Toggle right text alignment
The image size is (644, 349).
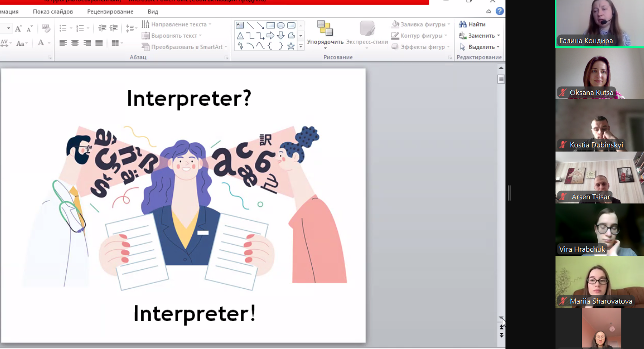tap(87, 43)
